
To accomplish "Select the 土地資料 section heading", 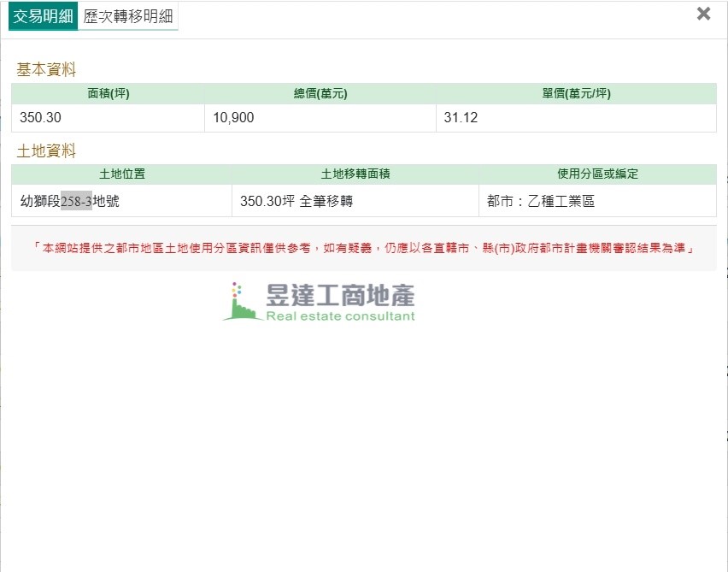I will point(47,151).
